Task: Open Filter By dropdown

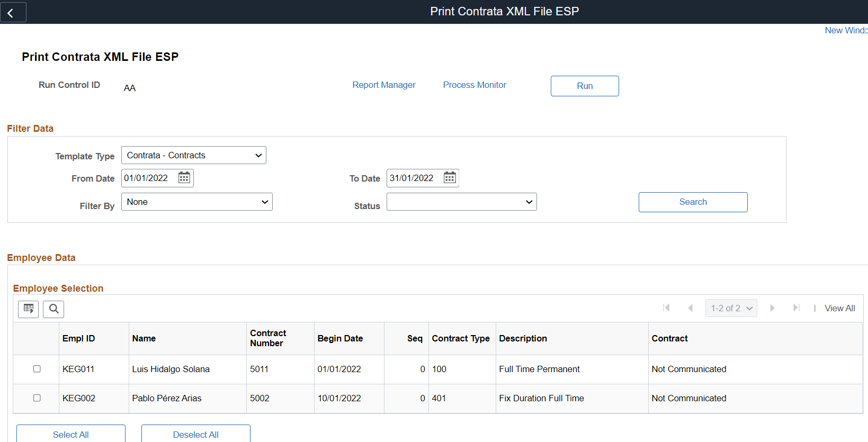Action: (x=197, y=202)
